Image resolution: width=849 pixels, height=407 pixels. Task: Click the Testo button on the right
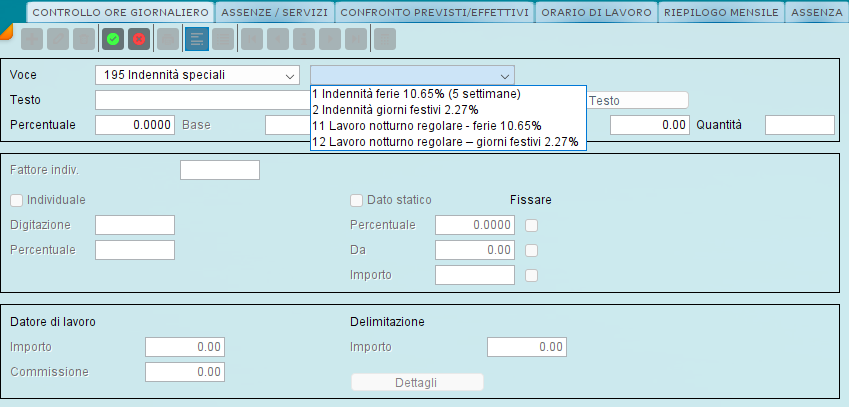638,100
